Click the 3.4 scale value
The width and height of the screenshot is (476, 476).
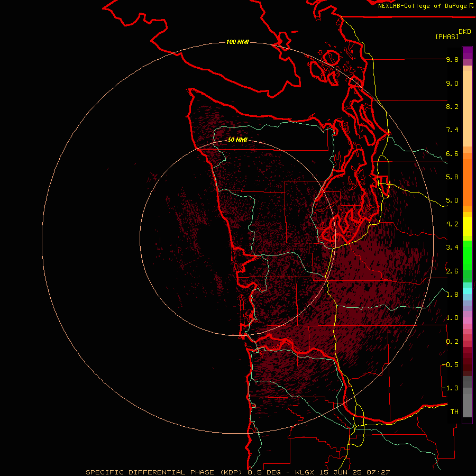[452, 248]
